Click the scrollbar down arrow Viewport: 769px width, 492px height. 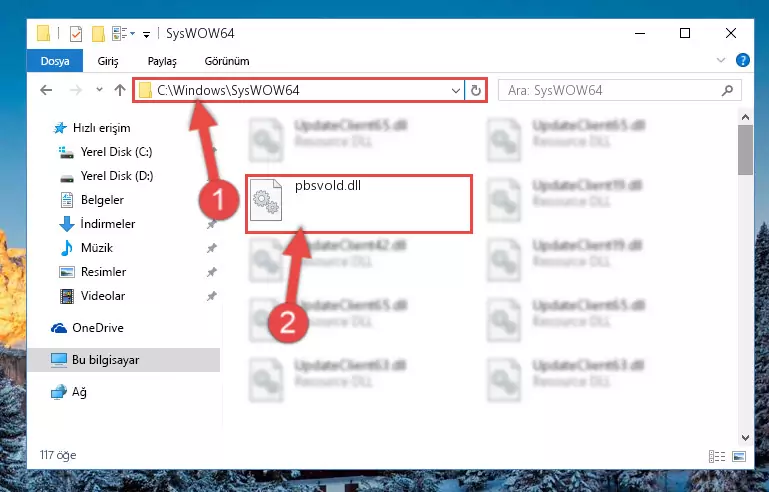(x=745, y=438)
